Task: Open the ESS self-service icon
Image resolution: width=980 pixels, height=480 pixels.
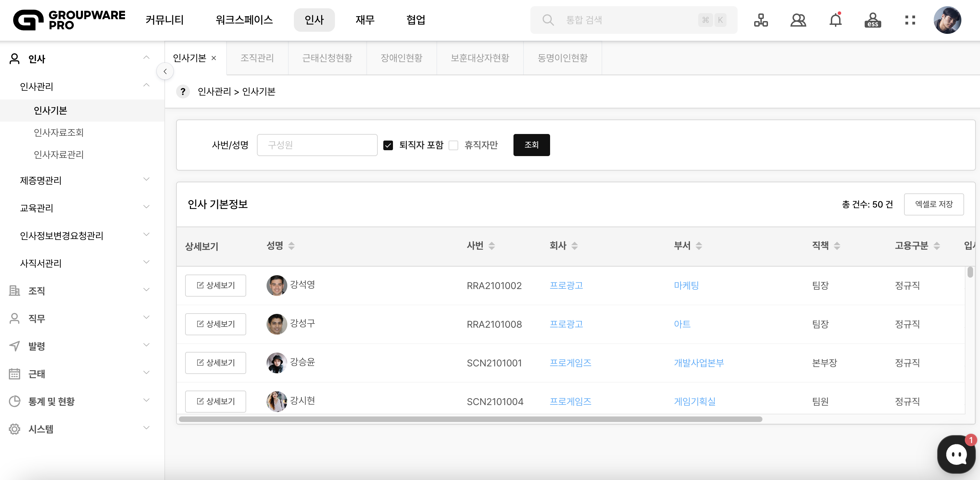Action: 873,20
